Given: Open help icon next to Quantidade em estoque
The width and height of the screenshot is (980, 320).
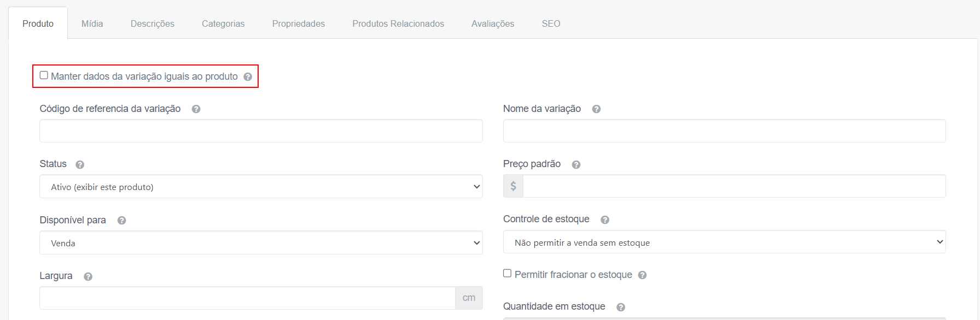Looking at the screenshot, I should click(621, 307).
